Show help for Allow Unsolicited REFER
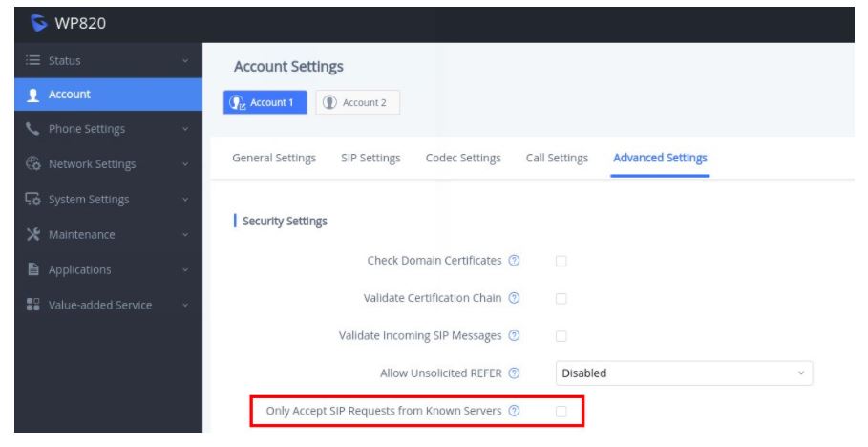The height and width of the screenshot is (447, 868). click(x=515, y=373)
